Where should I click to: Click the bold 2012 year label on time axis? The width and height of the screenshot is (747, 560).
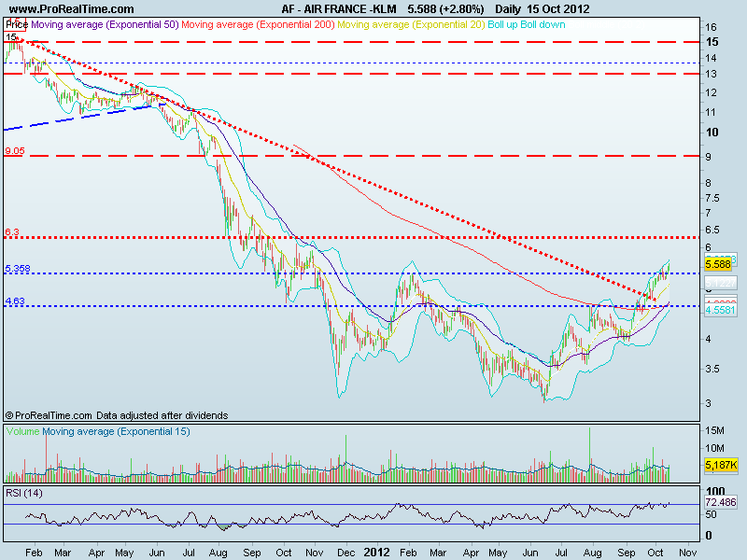(376, 553)
